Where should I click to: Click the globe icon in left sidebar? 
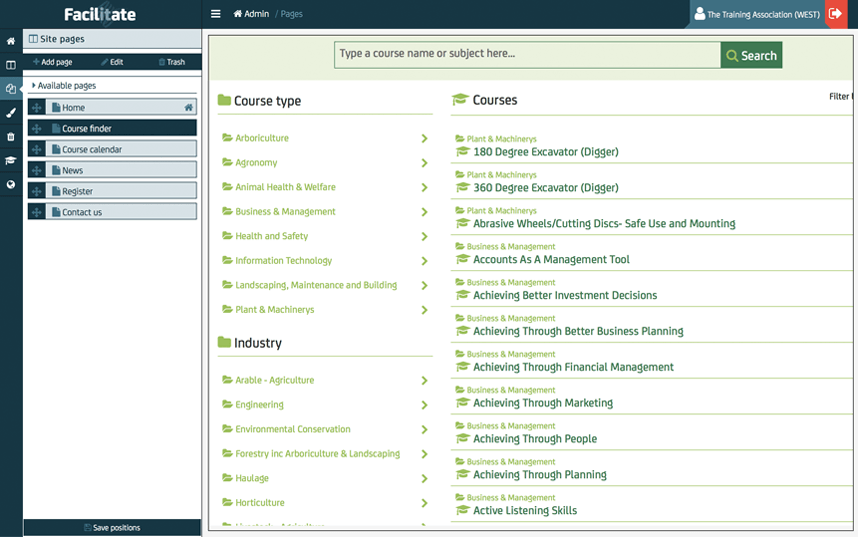[11, 185]
